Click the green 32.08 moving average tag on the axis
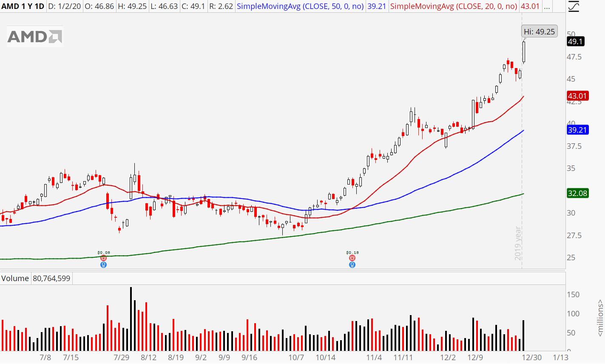605x364 pixels. coord(577,193)
